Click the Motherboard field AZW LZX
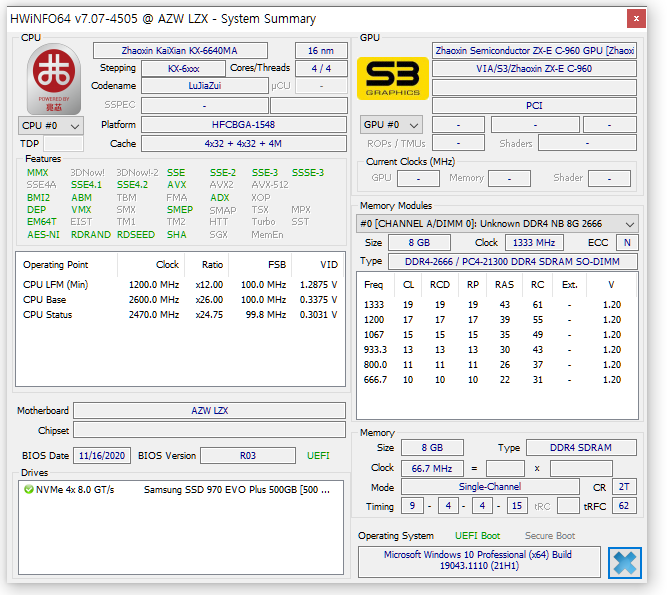This screenshot has width=667, height=595. coord(209,410)
